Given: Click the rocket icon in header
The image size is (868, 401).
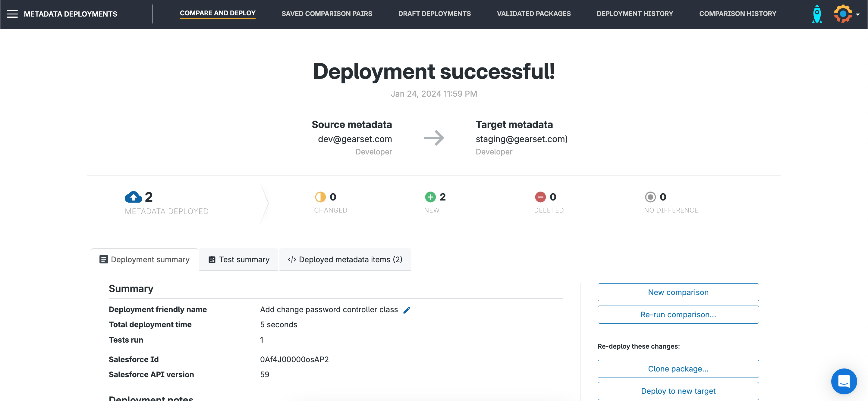Looking at the screenshot, I should pyautogui.click(x=817, y=14).
